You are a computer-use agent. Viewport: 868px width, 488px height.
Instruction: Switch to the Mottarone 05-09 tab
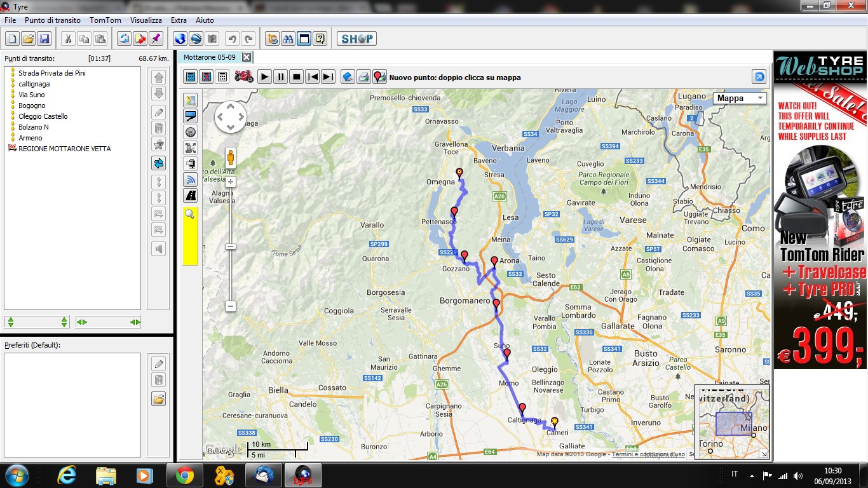209,57
